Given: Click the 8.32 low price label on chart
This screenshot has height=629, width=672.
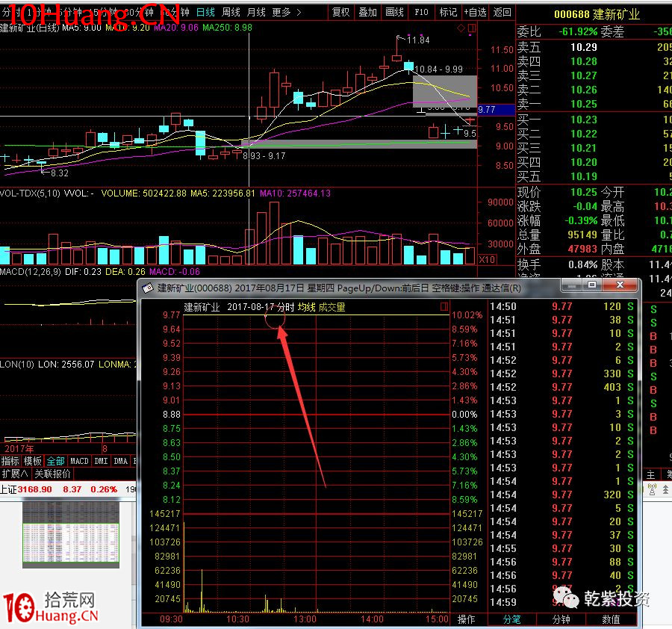Looking at the screenshot, I should (x=60, y=173).
